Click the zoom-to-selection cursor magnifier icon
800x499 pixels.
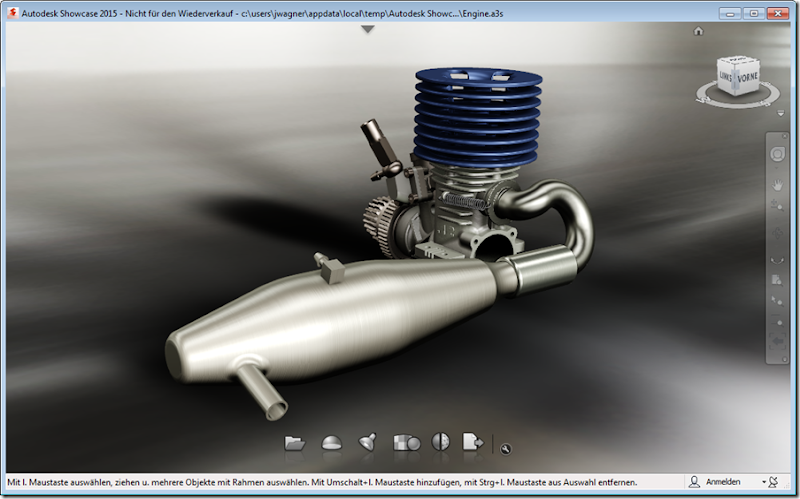tap(777, 301)
